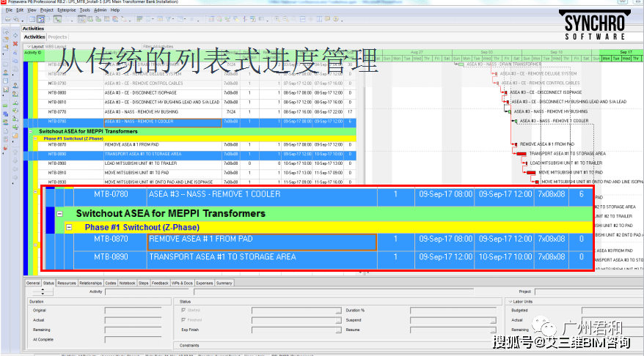Click the Help question mark toolbar icon
The image size is (644, 356).
[336, 19]
